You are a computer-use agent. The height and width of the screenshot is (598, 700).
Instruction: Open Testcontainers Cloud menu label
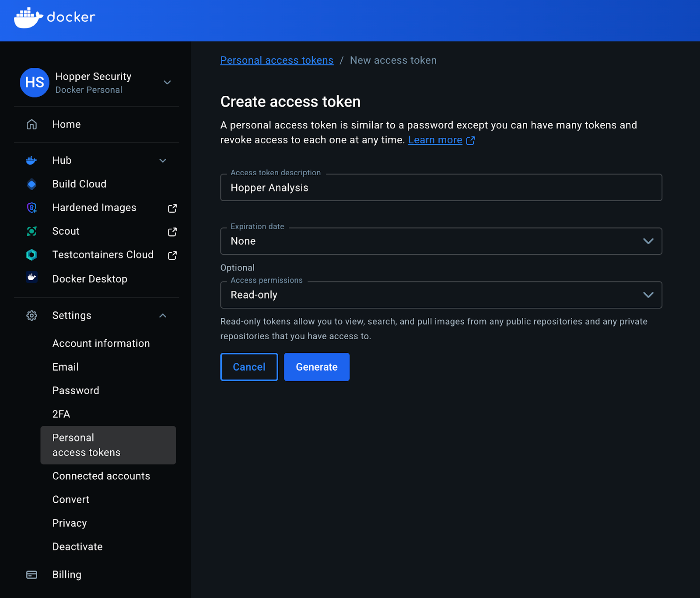coord(103,255)
